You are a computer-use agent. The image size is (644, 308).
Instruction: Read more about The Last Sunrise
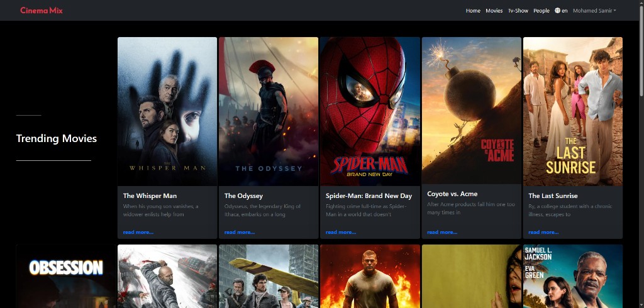(543, 232)
